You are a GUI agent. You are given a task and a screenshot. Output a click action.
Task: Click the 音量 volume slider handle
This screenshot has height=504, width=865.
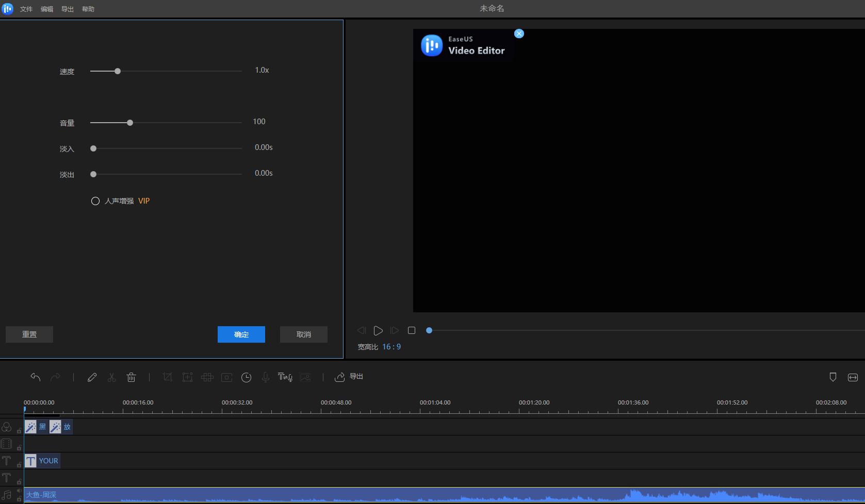click(x=130, y=123)
